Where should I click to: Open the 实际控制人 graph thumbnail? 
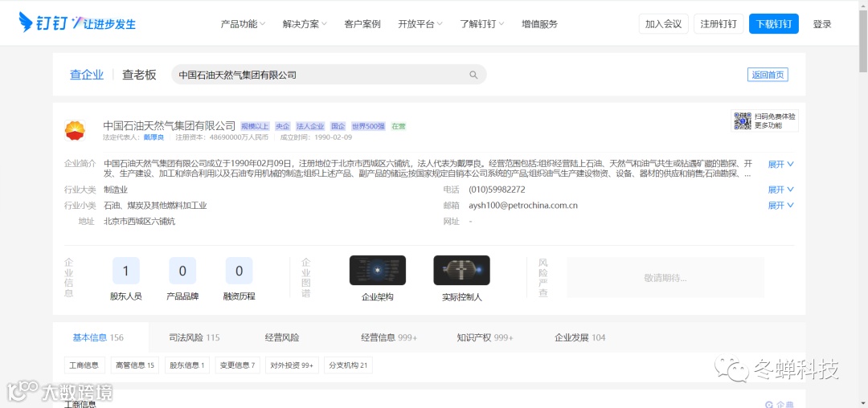(x=461, y=271)
